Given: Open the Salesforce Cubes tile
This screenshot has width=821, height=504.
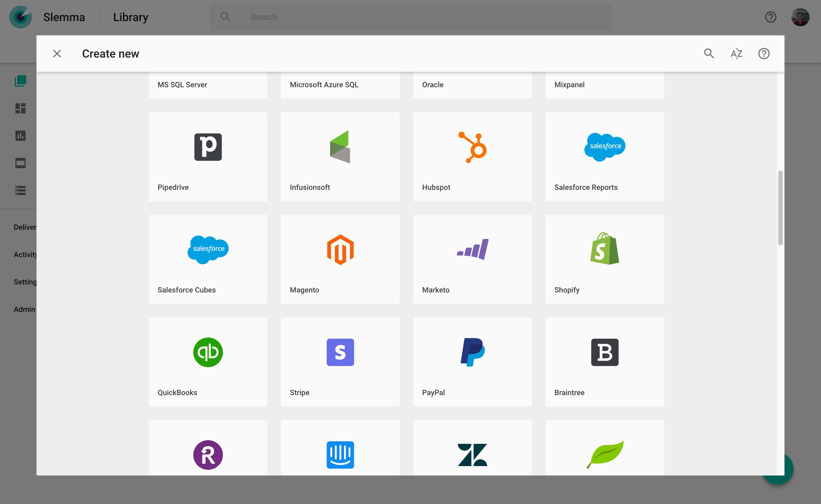Looking at the screenshot, I should click(x=208, y=259).
